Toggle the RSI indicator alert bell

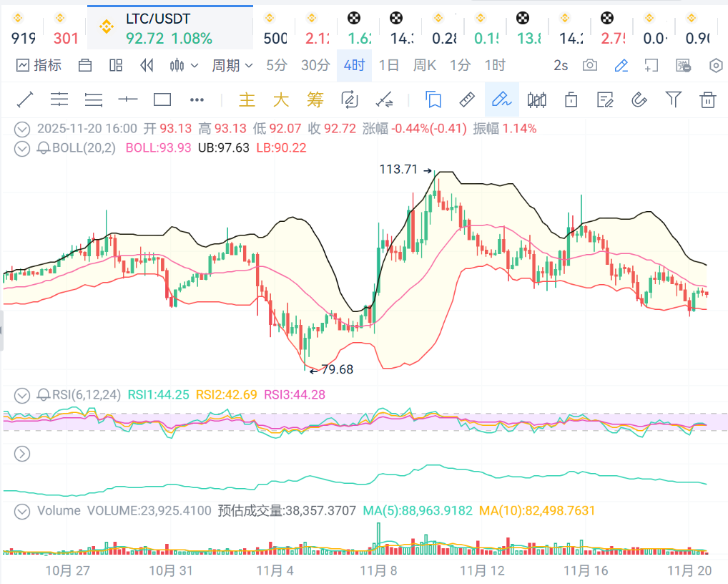point(43,394)
